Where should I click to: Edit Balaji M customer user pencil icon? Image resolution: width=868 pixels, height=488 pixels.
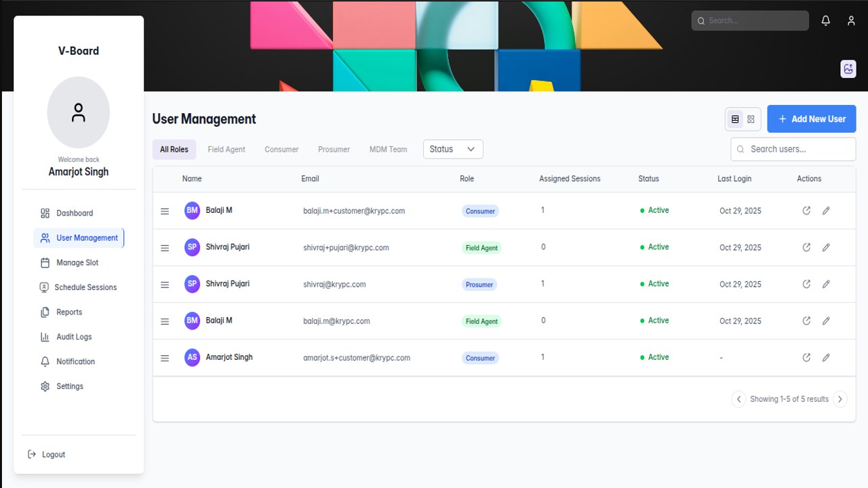tap(826, 211)
